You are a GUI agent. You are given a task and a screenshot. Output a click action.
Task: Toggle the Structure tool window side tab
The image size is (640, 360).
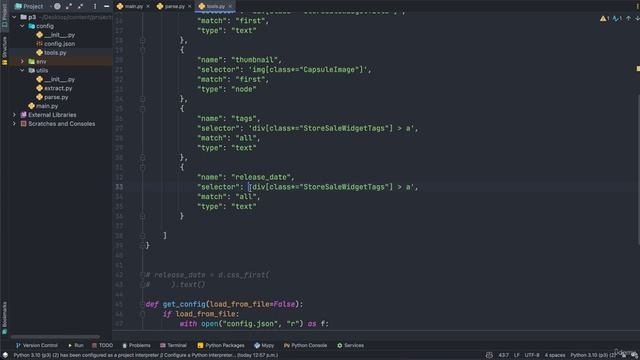[4, 50]
